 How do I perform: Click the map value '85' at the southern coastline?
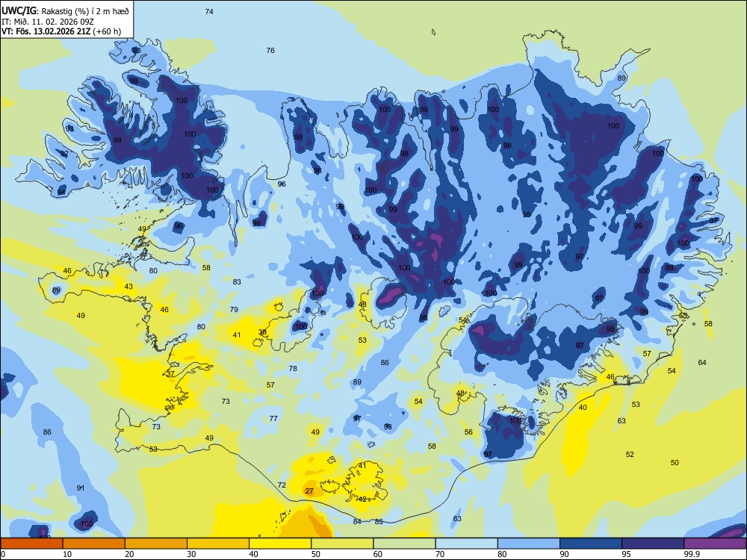[379, 521]
